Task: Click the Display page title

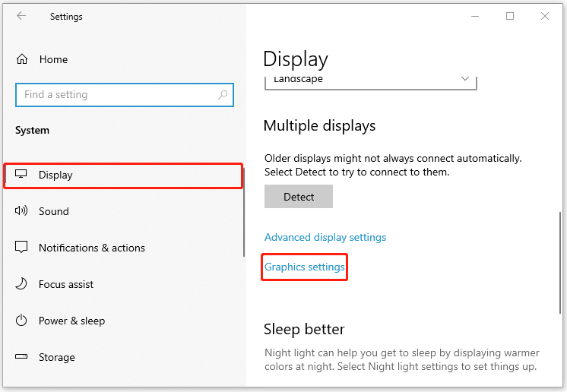Action: [296, 59]
